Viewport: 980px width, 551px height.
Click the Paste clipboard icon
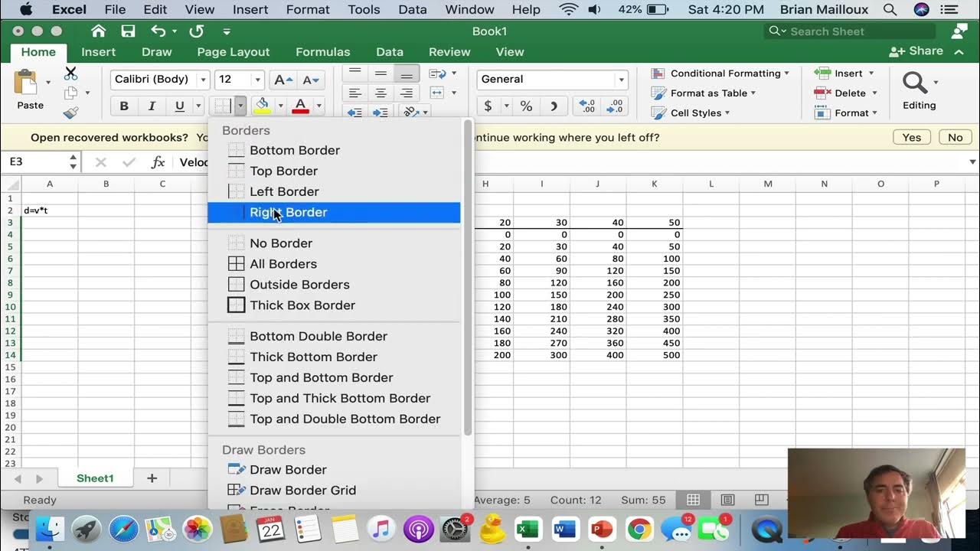[x=26, y=82]
